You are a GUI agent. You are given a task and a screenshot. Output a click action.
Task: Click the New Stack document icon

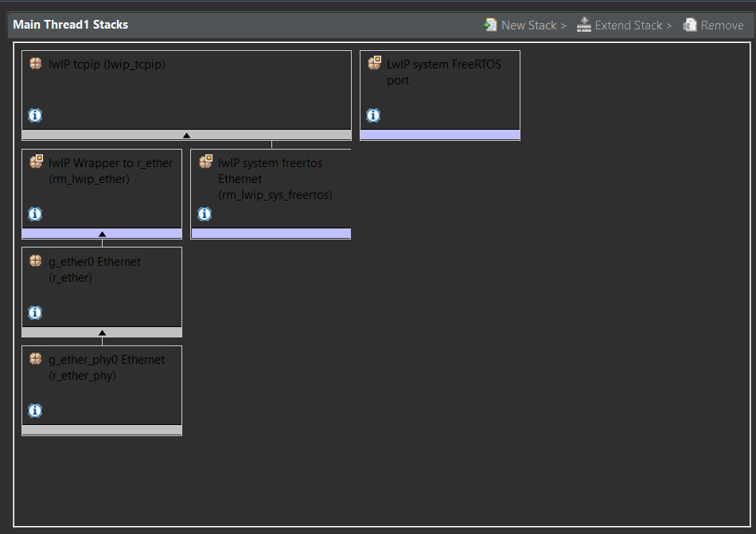click(x=490, y=25)
